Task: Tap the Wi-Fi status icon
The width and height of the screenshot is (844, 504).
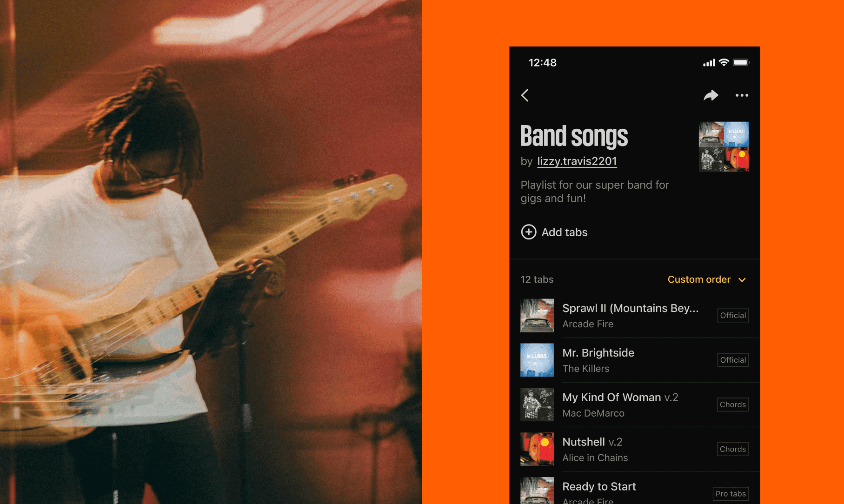Action: pyautogui.click(x=724, y=62)
